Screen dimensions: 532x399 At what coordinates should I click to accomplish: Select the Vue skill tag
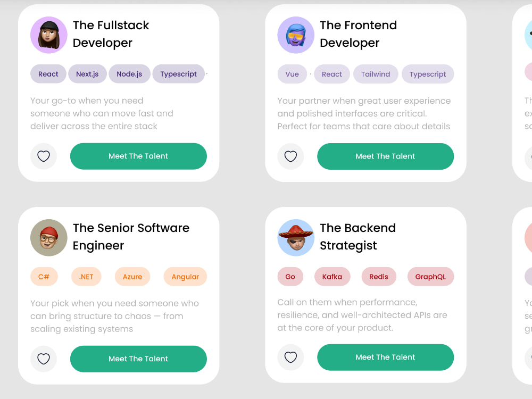click(292, 74)
